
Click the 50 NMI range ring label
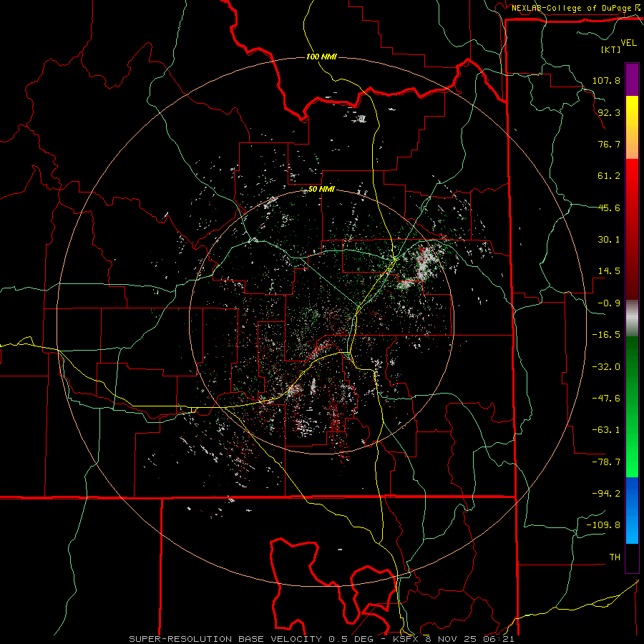click(321, 190)
